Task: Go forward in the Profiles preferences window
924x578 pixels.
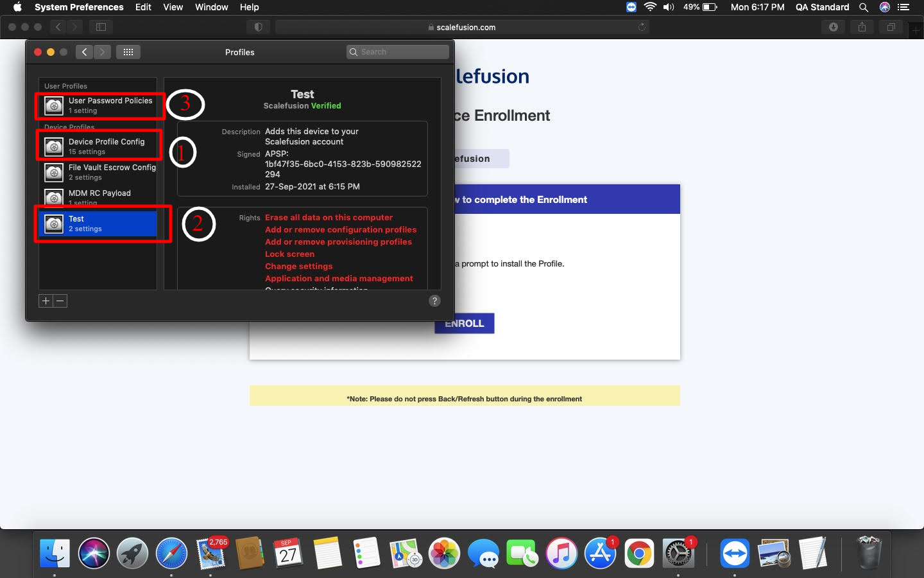Action: [x=102, y=52]
